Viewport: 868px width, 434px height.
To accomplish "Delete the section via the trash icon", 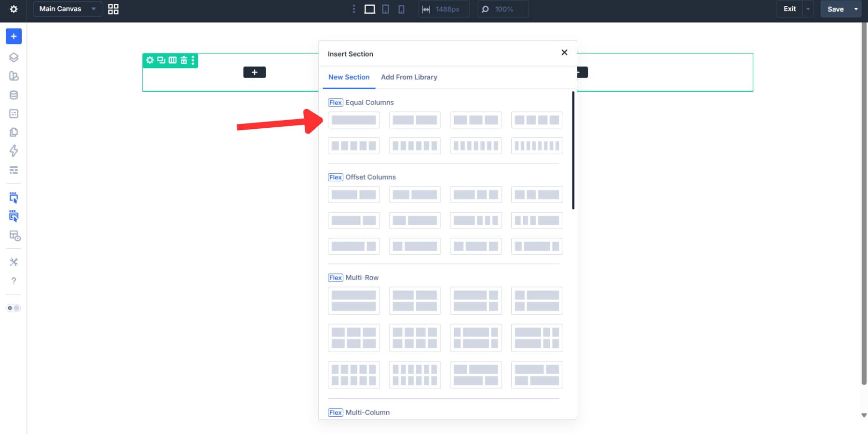I will (184, 60).
